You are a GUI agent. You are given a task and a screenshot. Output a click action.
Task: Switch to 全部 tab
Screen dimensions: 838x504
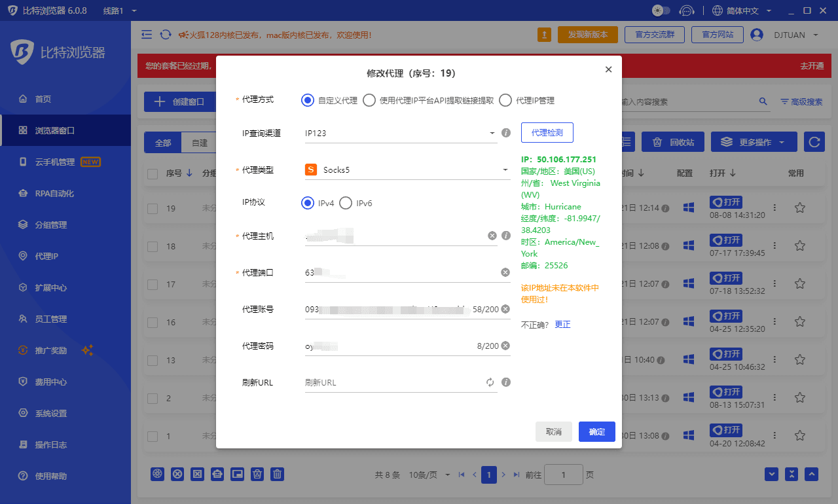tap(163, 143)
